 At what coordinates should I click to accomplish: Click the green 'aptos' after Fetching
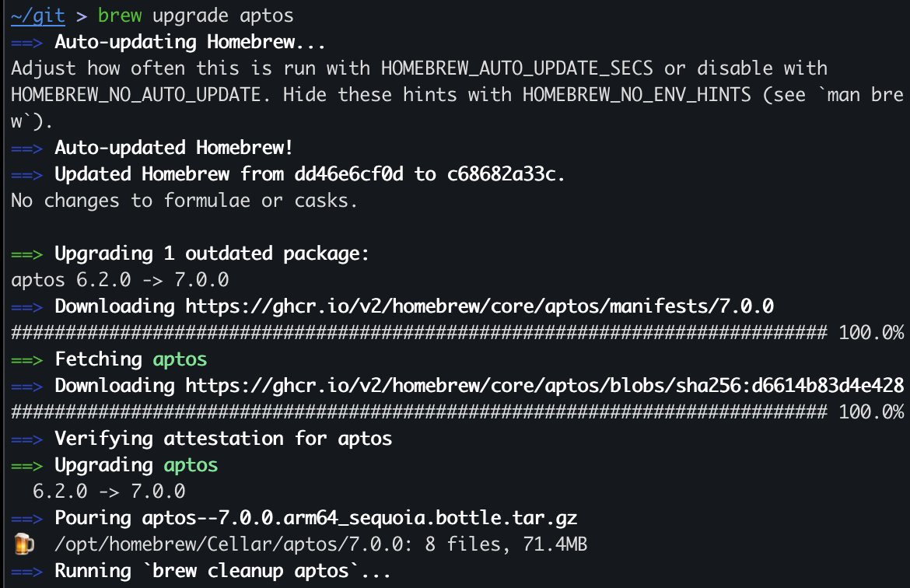180,359
